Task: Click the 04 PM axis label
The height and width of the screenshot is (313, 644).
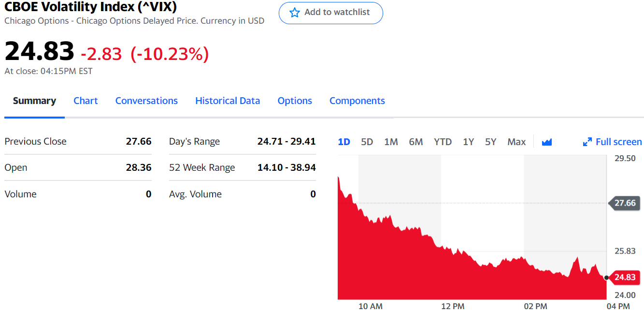Action: pos(618,306)
